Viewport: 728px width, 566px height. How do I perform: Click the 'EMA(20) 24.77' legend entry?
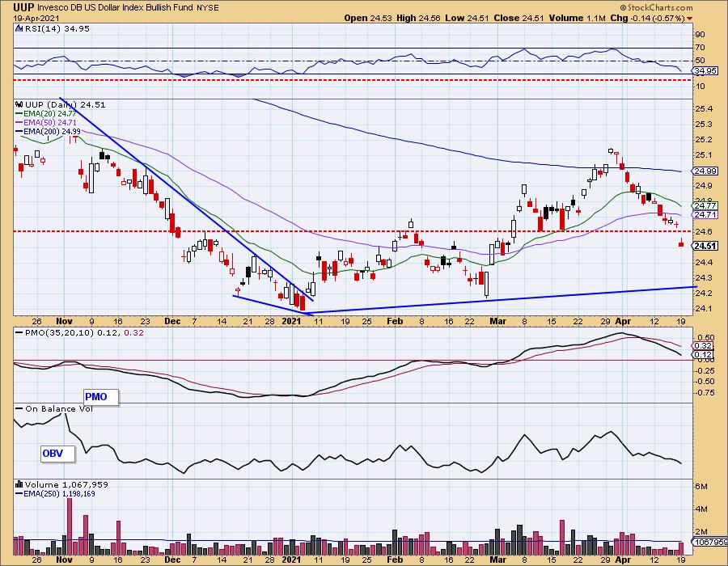(45, 114)
